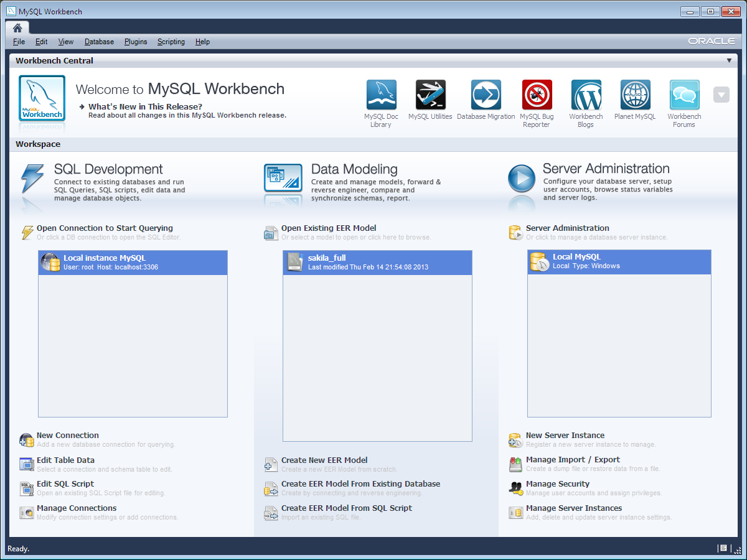Screen dimensions: 747x560
Task: Click the Manage Connections icon
Action: 27,513
